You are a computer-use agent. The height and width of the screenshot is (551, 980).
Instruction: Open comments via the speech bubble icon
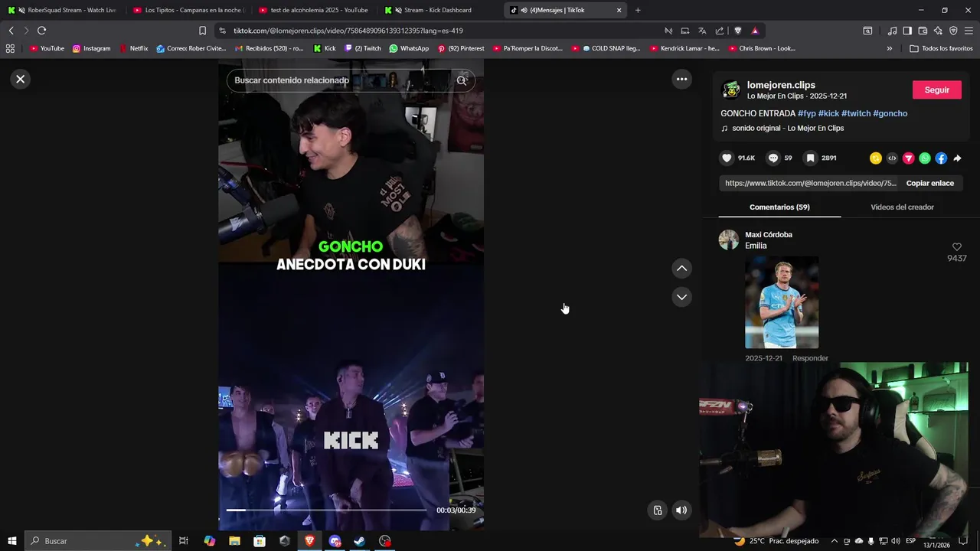pyautogui.click(x=773, y=158)
